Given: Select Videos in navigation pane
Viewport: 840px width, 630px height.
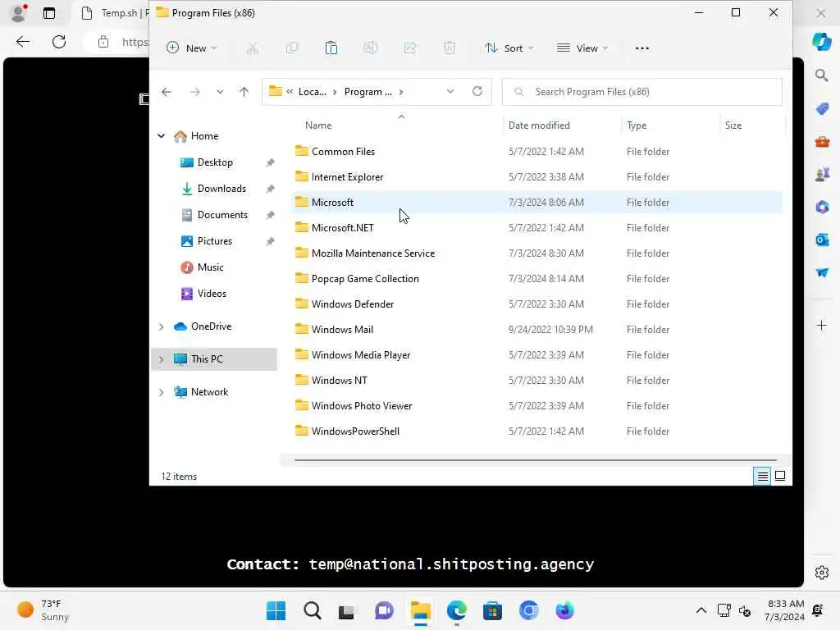Looking at the screenshot, I should click(x=211, y=294).
